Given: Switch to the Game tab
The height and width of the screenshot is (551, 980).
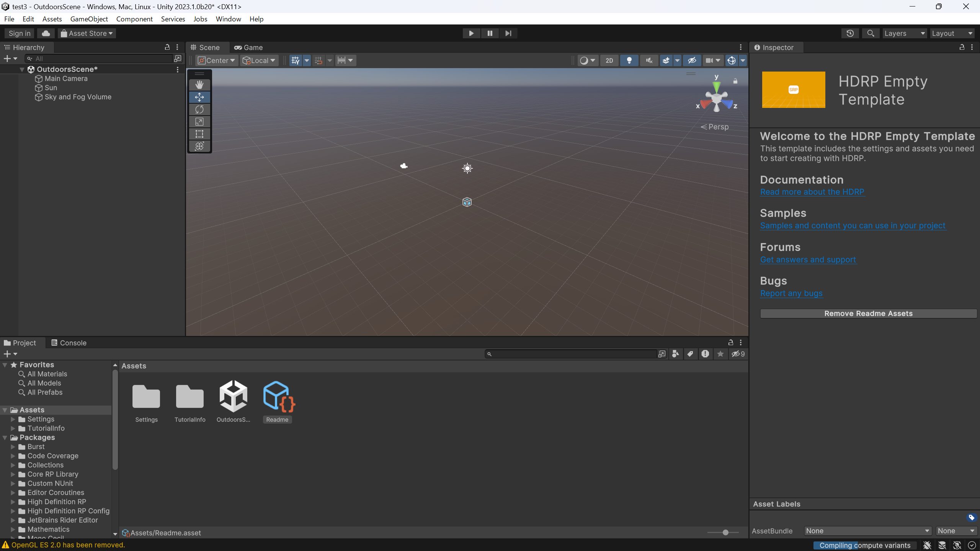Looking at the screenshot, I should (x=248, y=47).
